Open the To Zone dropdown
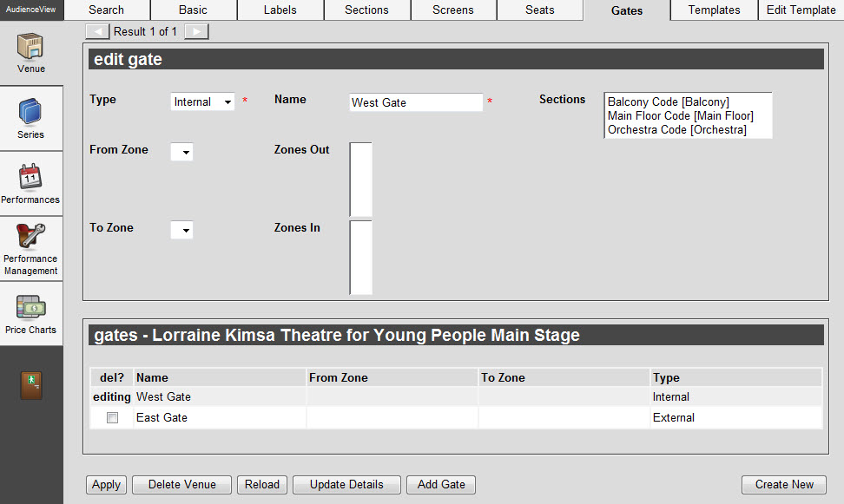This screenshot has height=504, width=844. click(182, 230)
